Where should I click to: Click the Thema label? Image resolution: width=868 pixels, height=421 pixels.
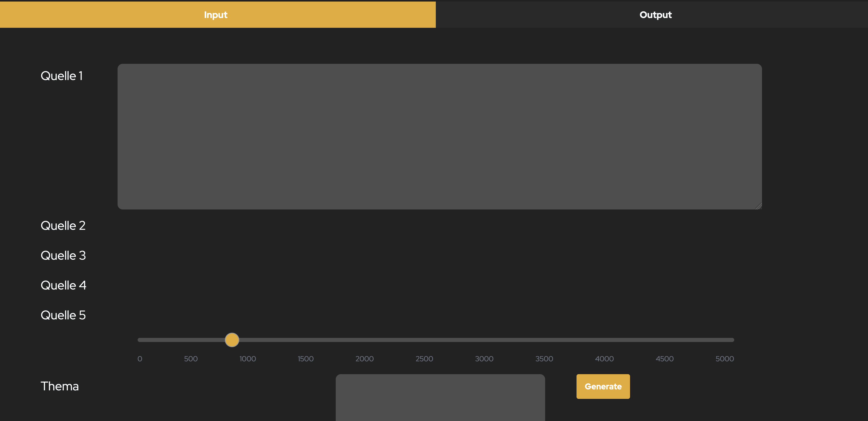(x=60, y=386)
